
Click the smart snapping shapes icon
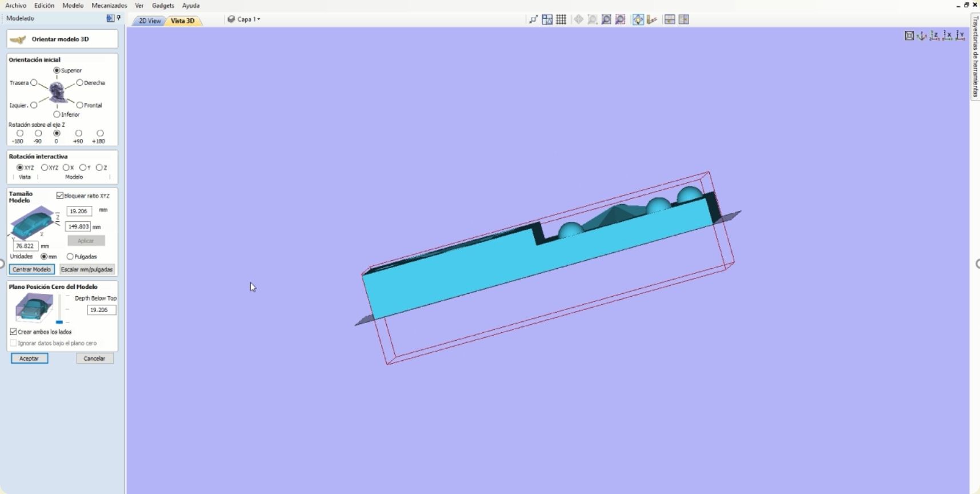[547, 19]
